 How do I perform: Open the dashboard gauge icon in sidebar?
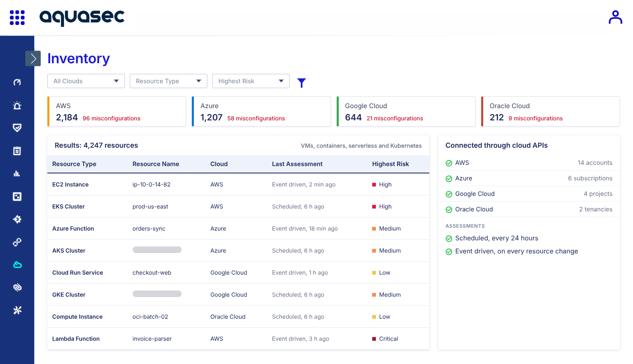(x=17, y=82)
